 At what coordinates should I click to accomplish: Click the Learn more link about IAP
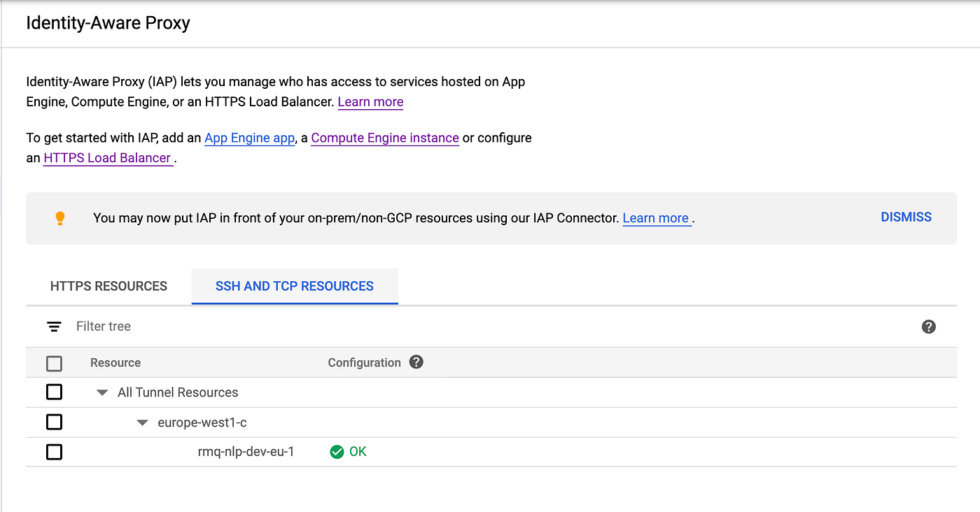(x=370, y=101)
